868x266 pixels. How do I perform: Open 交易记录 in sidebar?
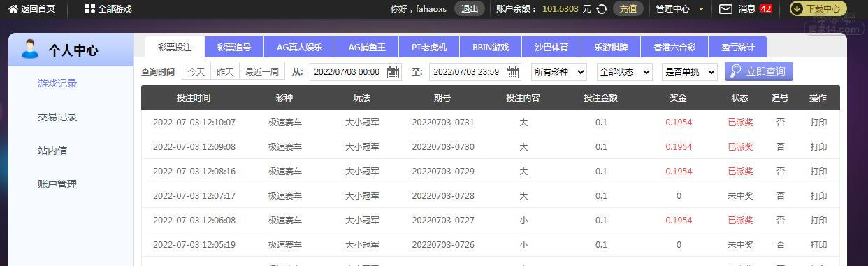coord(57,117)
